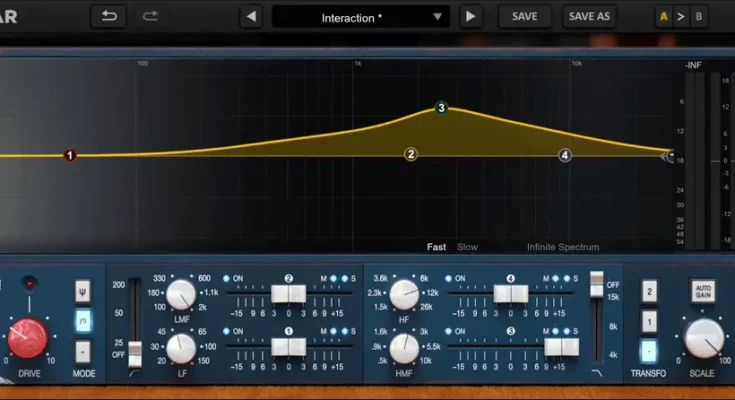Click the undo arrow icon
The height and width of the screenshot is (400, 735).
(x=108, y=17)
